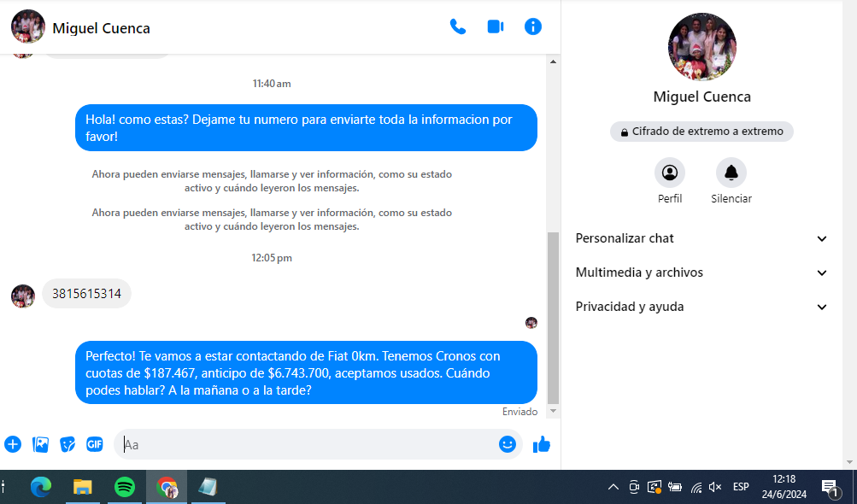The height and width of the screenshot is (504, 857).
Task: Open more actions plus icon
Action: [13, 444]
